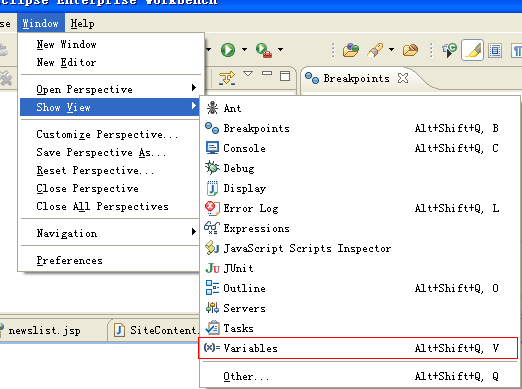Click the open task folder toolbar icon

coord(410,50)
